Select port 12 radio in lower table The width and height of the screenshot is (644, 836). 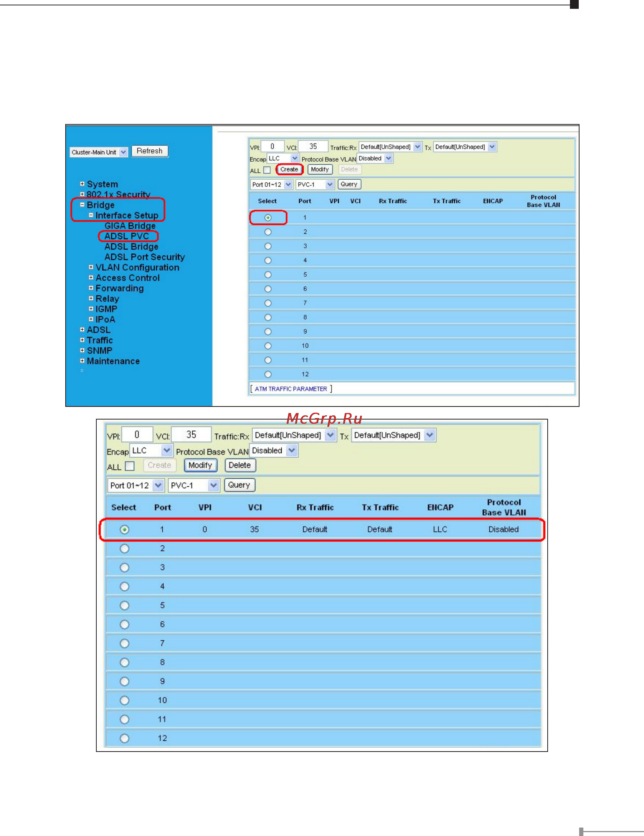pos(124,739)
